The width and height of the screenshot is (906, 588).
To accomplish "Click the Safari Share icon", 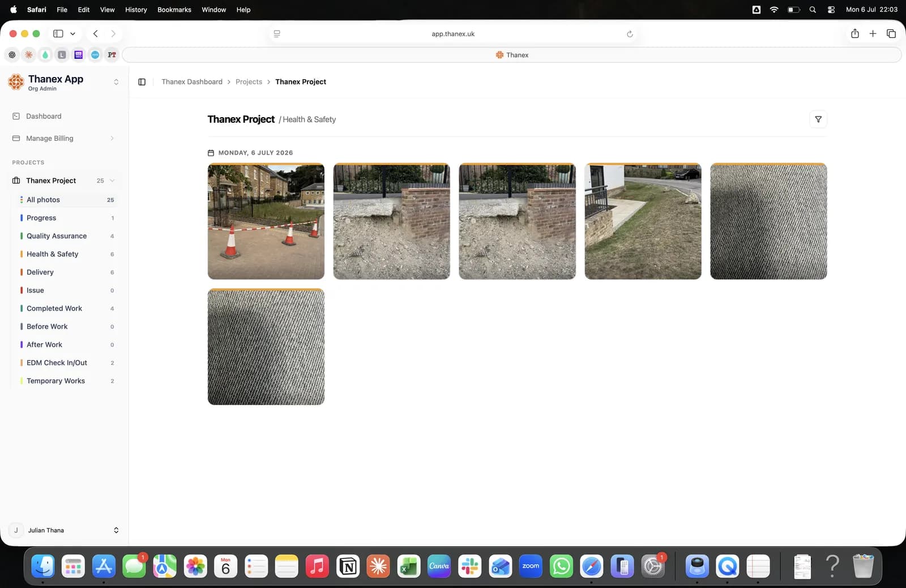I will coord(855,34).
